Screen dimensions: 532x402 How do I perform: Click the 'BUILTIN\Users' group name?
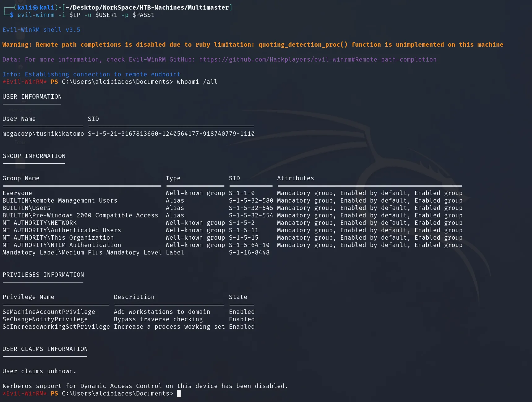click(x=27, y=208)
